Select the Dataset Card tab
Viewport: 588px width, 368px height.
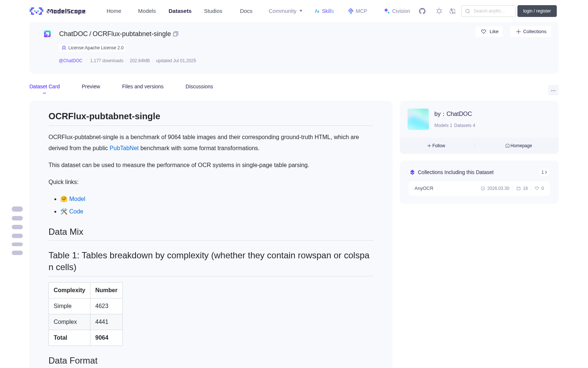click(44, 86)
